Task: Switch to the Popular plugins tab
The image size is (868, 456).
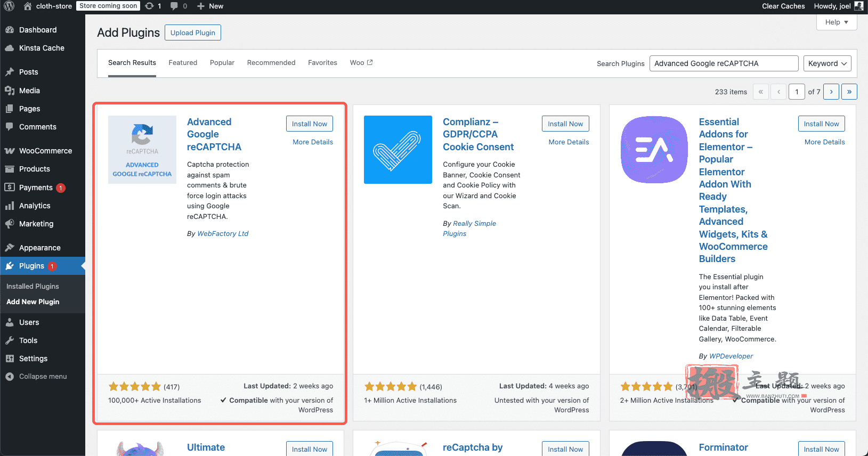Action: [222, 63]
